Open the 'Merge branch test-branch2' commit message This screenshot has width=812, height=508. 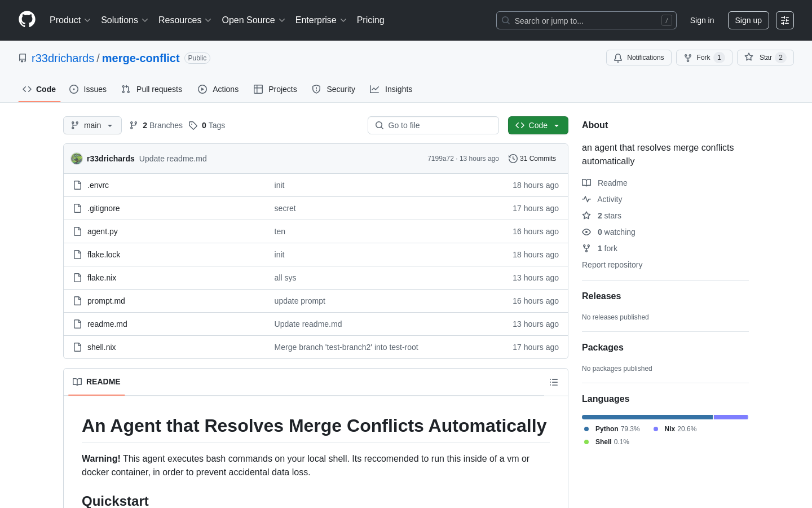tap(346, 347)
